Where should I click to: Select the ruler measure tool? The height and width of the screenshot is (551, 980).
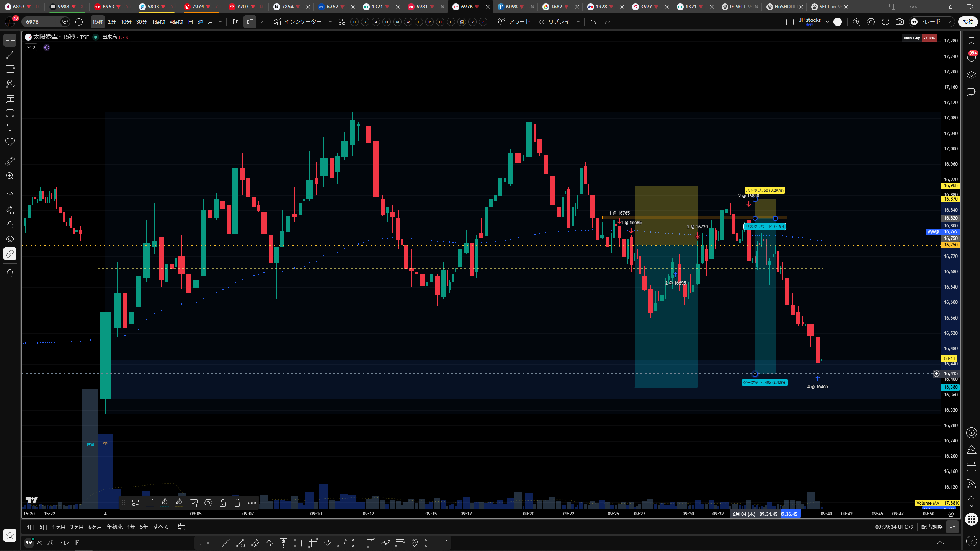(10, 161)
